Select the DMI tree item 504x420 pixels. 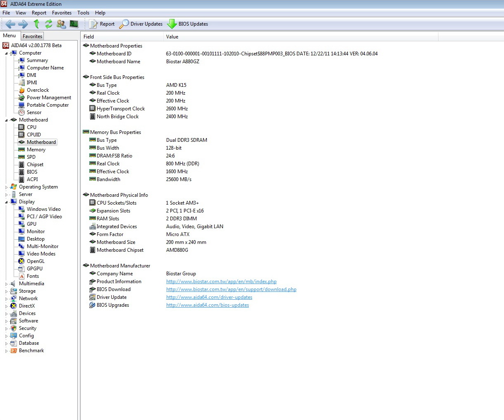31,75
